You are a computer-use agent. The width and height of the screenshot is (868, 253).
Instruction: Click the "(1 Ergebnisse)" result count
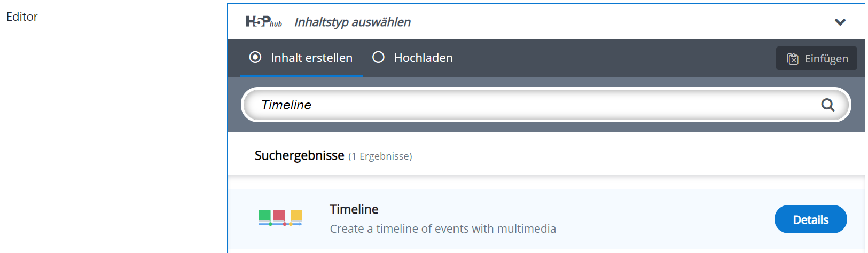coord(380,156)
